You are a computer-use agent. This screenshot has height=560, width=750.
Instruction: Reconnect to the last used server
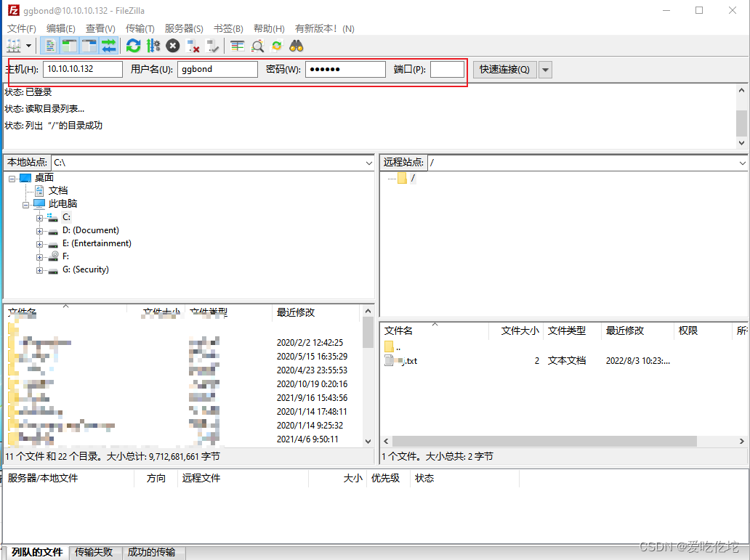(212, 46)
